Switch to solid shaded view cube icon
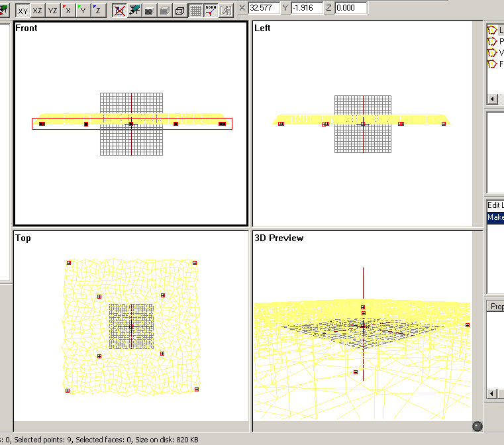The height and width of the screenshot is (445, 504). tap(165, 10)
